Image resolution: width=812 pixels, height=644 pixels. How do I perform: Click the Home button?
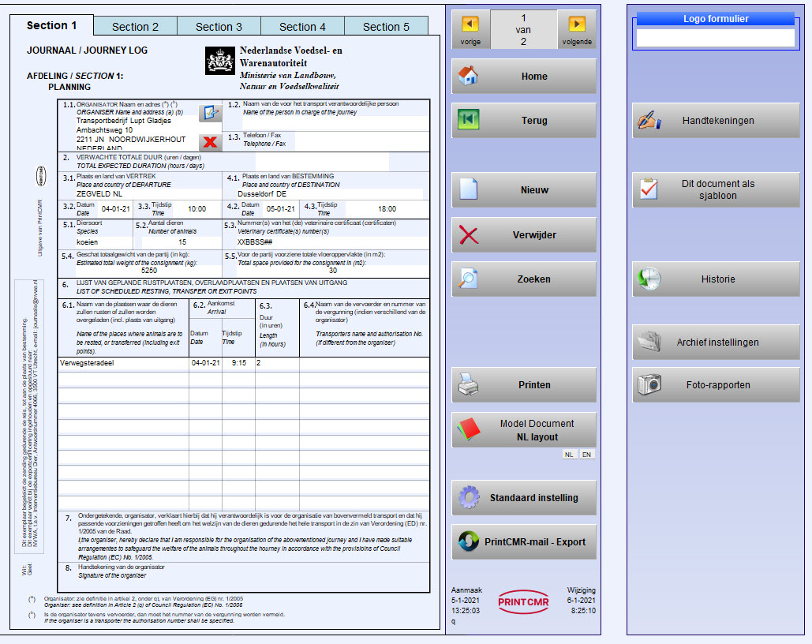[524, 77]
